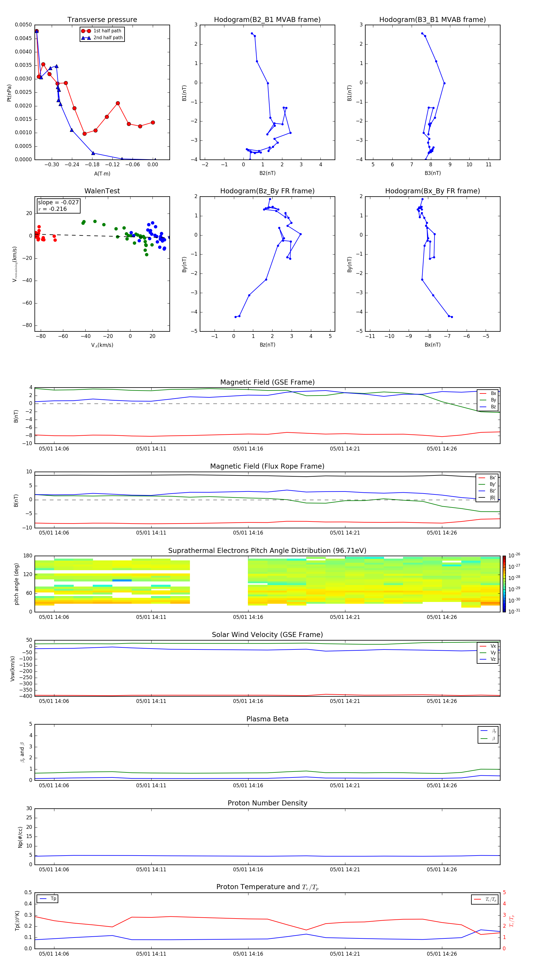Click the Tp legend entry in temperature panel

coord(48,899)
